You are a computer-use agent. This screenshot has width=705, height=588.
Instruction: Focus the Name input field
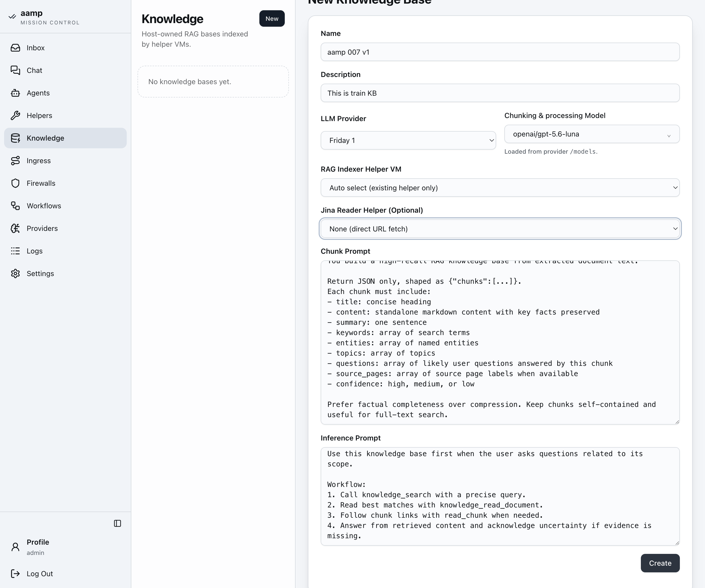click(x=500, y=52)
